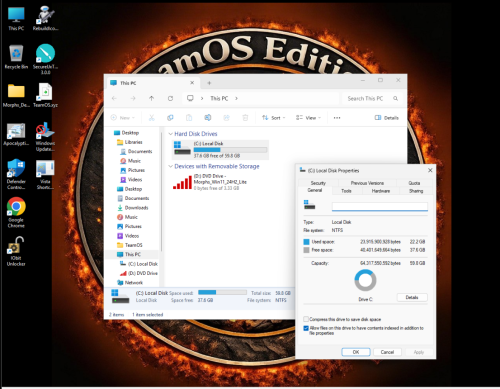The height and width of the screenshot is (389, 500).
Task: Click the Rename icon in Explorer toolbar
Action: [x=208, y=118]
